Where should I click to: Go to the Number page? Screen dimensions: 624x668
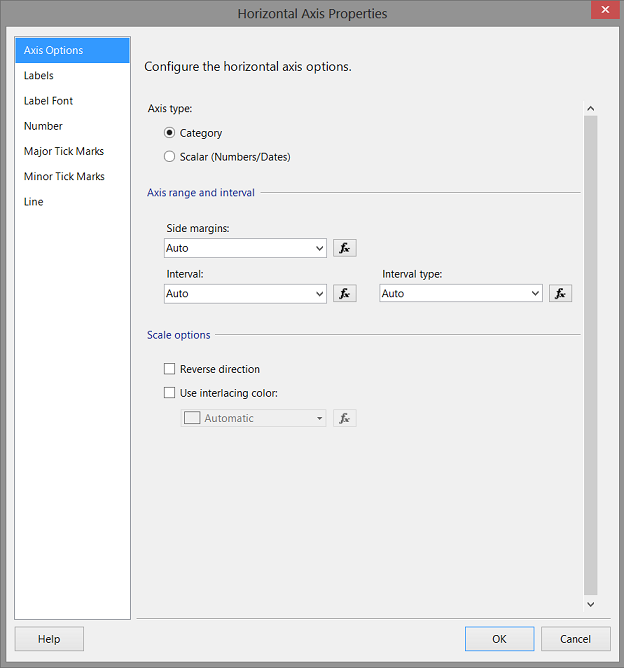coord(43,126)
